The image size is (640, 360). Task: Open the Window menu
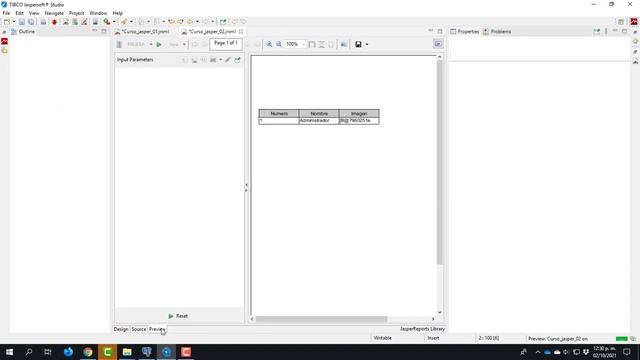click(x=98, y=13)
